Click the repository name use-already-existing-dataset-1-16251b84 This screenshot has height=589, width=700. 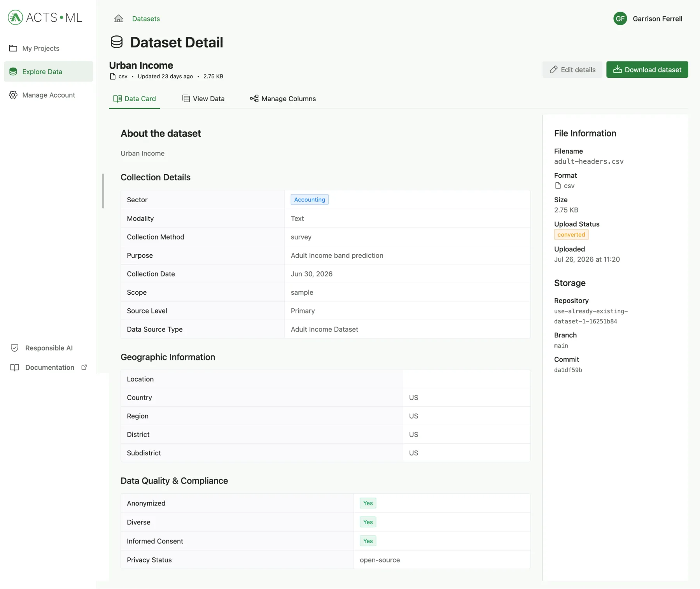pos(591,316)
